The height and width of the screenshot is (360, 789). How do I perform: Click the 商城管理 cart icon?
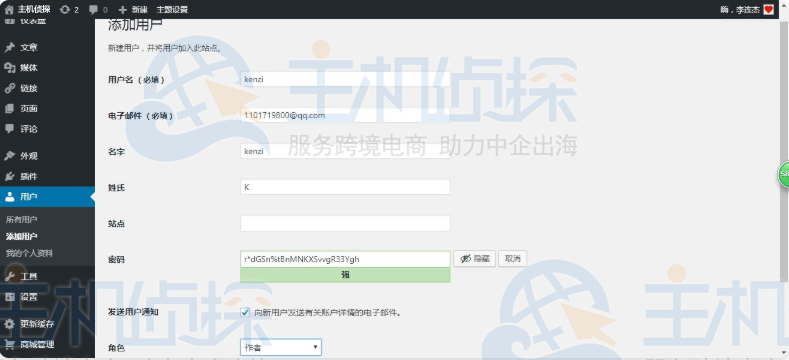[x=10, y=344]
